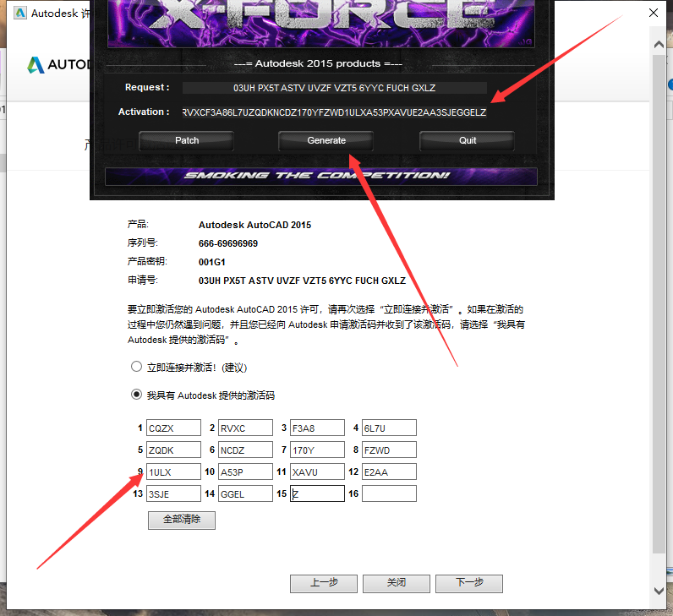The height and width of the screenshot is (616, 673).
Task: Click the scrollbar up arrow
Action: coord(659,44)
